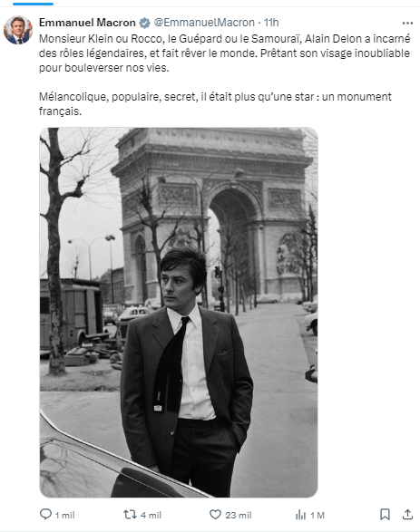
Task: Open the three-dot more options menu
Action: (407, 23)
